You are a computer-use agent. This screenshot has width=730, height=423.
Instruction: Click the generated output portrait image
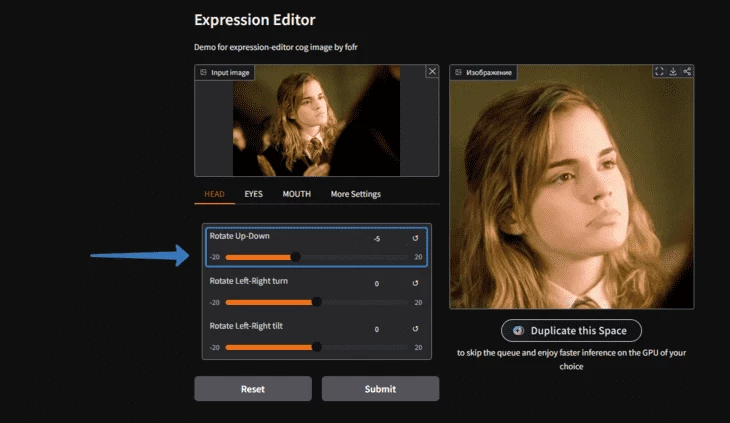pos(571,187)
